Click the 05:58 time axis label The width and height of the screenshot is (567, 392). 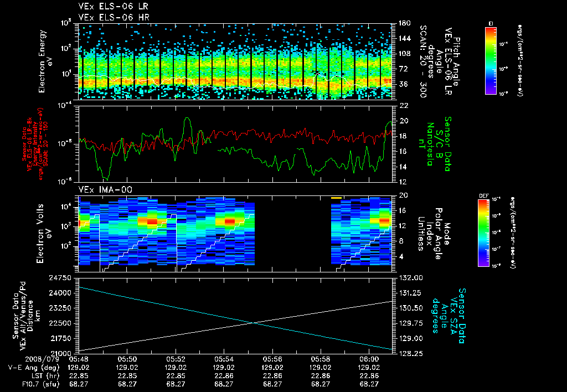321,359
